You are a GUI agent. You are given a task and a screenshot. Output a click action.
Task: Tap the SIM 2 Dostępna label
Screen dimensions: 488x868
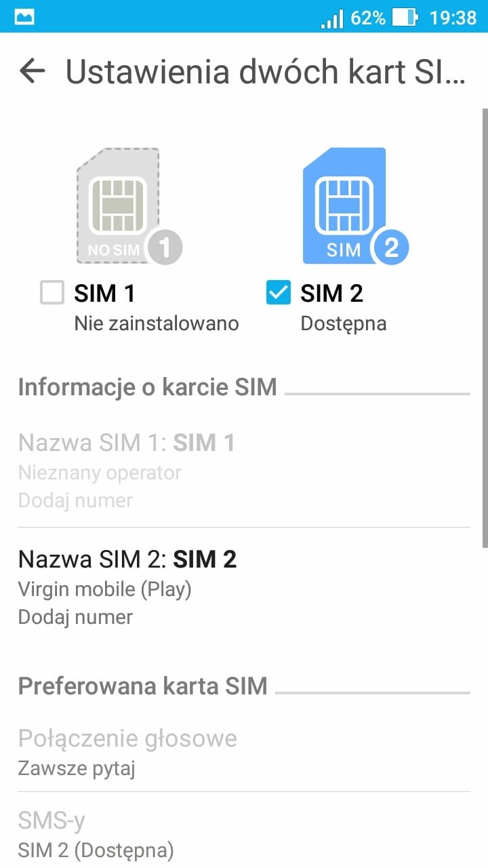[x=343, y=323]
